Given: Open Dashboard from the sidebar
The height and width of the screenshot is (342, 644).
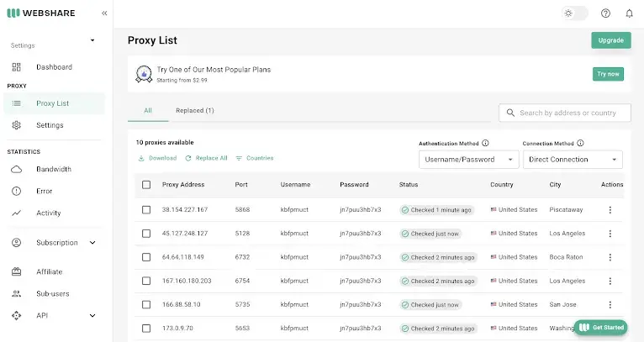Looking at the screenshot, I should click(x=54, y=67).
